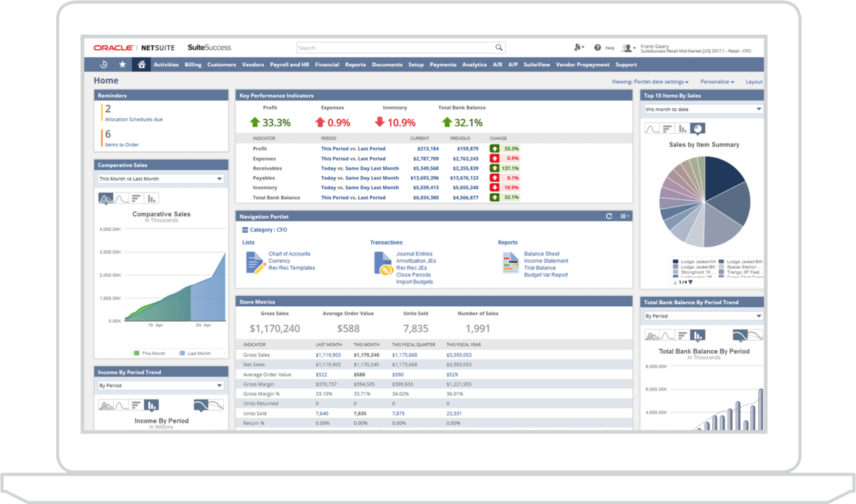
Task: Toggle Top 15 Items to line chart view
Action: click(651, 128)
